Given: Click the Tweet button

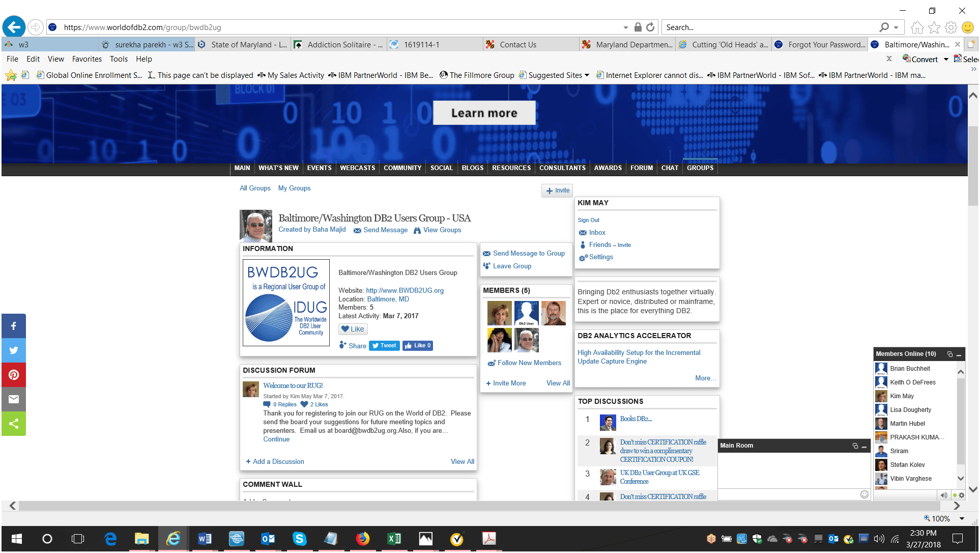Looking at the screenshot, I should [x=384, y=346].
